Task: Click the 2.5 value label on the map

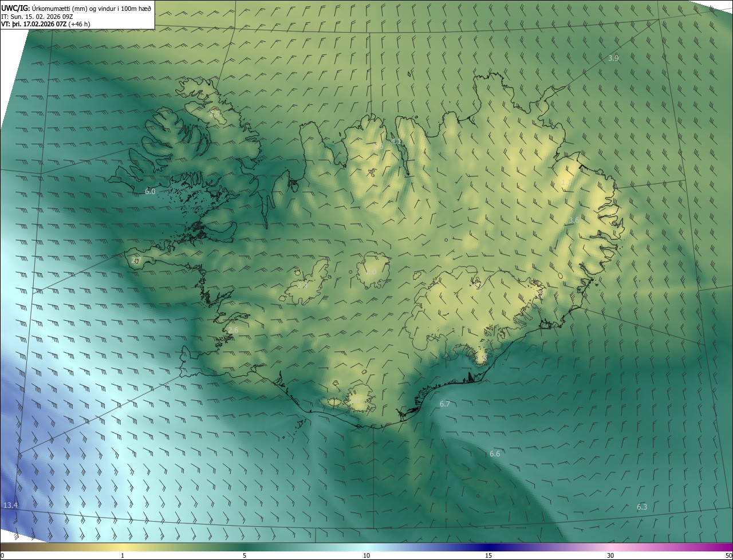Action: tap(214, 114)
